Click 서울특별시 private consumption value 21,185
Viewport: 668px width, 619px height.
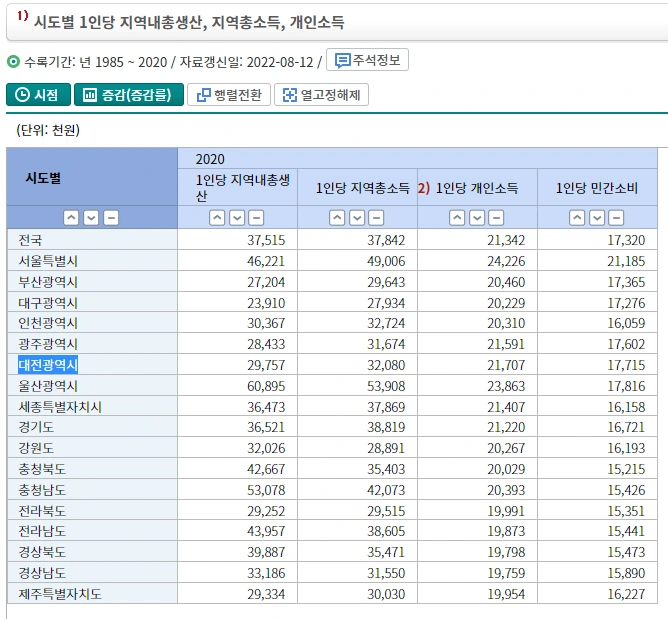626,261
